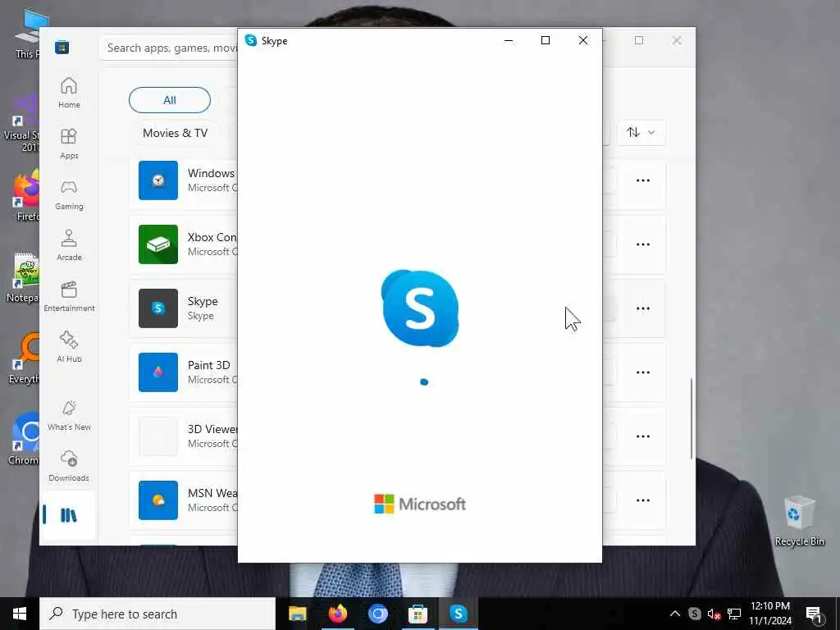Maximize the Skype window
This screenshot has height=630, width=840.
pyautogui.click(x=546, y=40)
